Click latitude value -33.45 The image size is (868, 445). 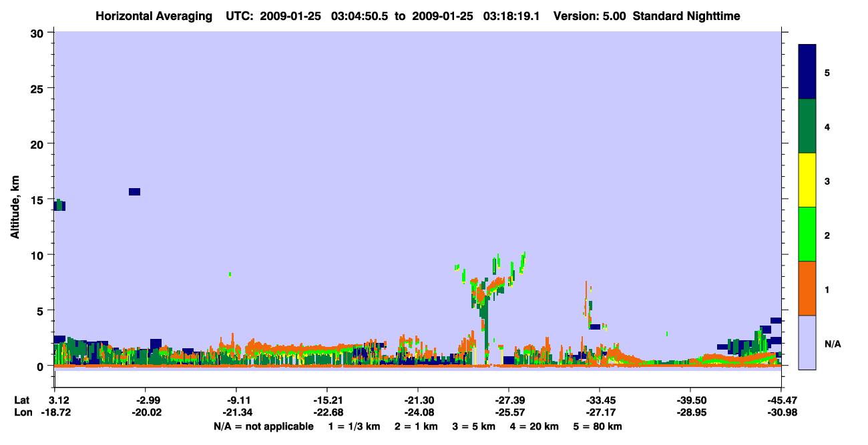[x=599, y=400]
